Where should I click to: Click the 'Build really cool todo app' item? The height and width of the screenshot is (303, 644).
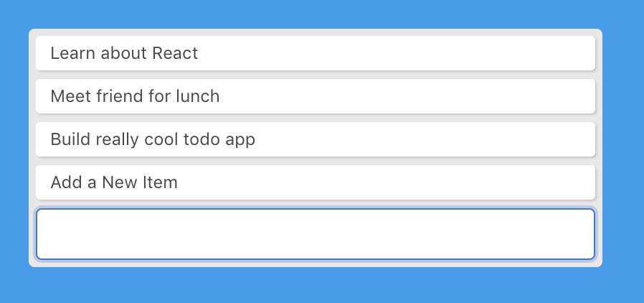click(x=316, y=139)
